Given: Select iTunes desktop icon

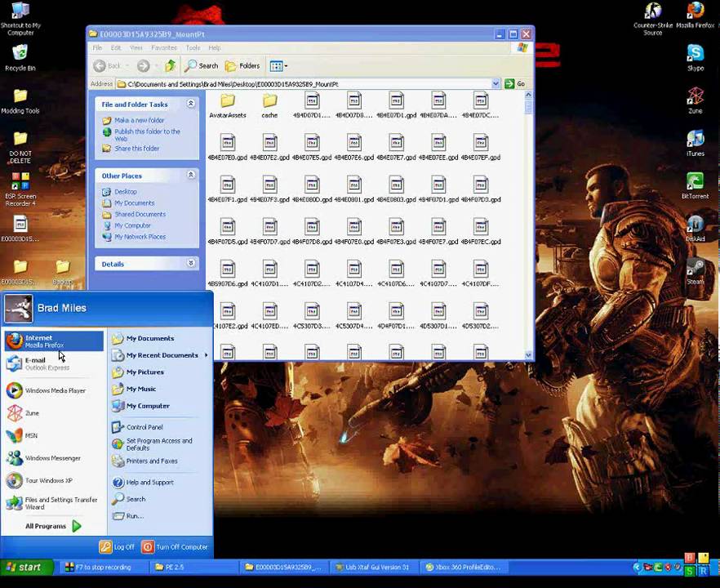Looking at the screenshot, I should tap(696, 144).
